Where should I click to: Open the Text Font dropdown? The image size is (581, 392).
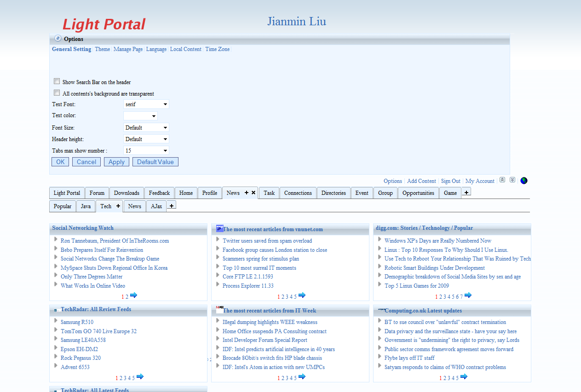click(146, 104)
